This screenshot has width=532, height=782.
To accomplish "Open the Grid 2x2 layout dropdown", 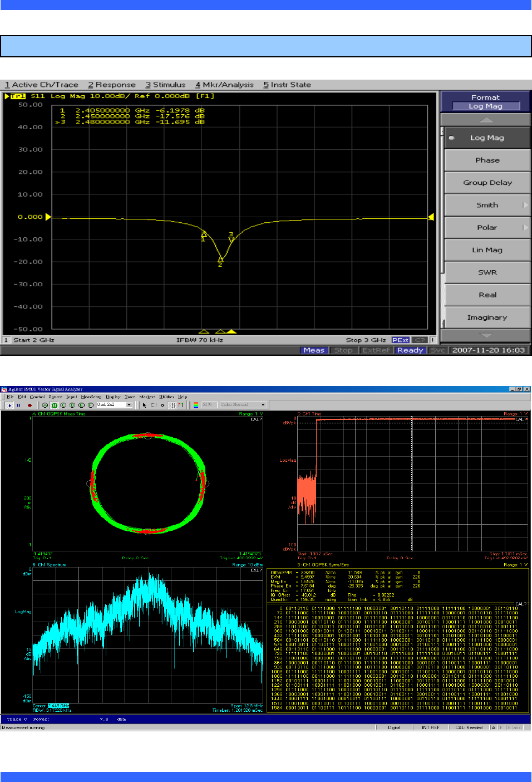I will (x=130, y=405).
